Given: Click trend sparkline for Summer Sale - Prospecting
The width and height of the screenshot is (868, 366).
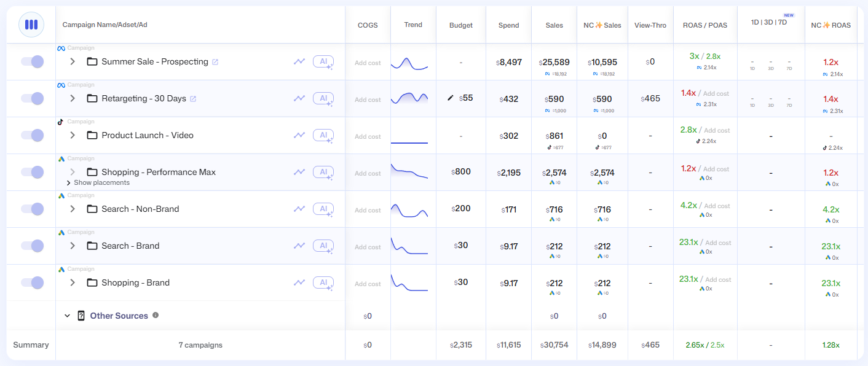Looking at the screenshot, I should pos(409,63).
